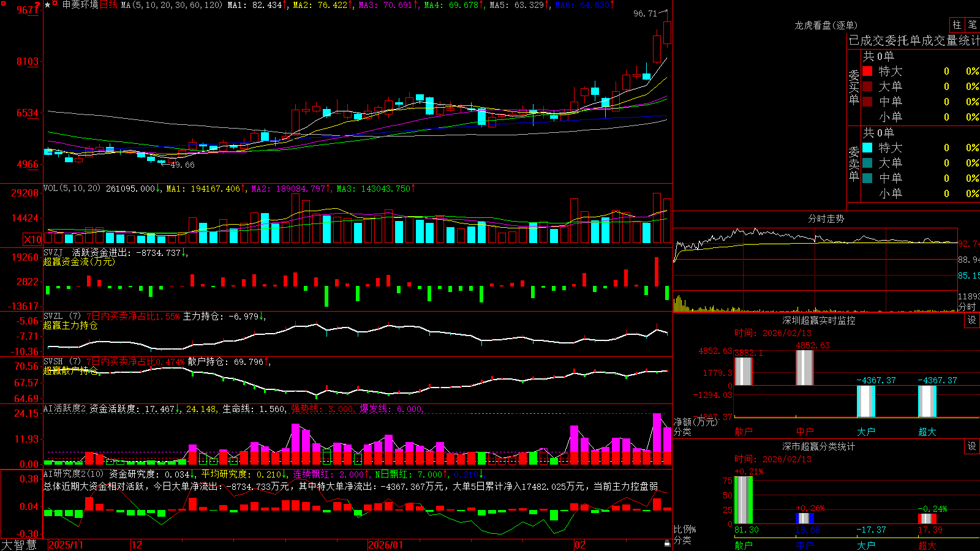Viewport: 980px width, 551px height.
Task: Click the lock icon at the timeline end
Action: point(667,544)
